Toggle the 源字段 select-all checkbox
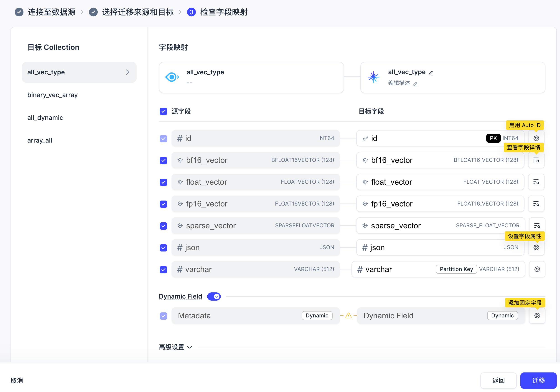This screenshot has width=560, height=392. pos(163,111)
